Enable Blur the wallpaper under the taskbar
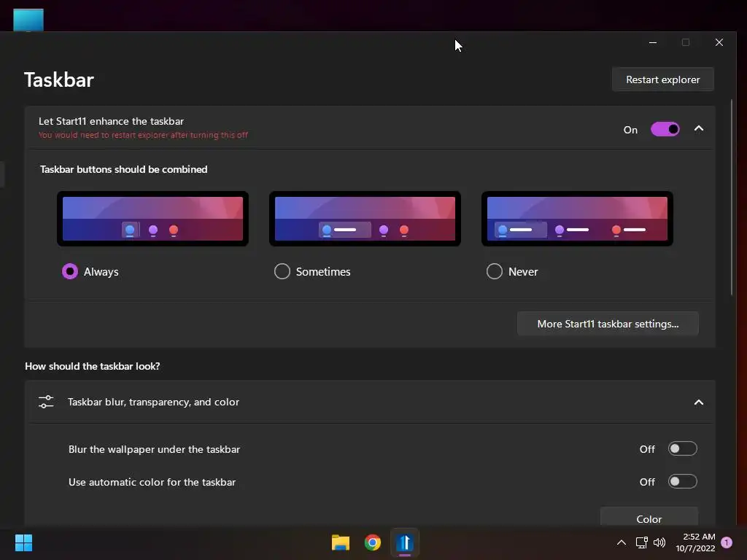 (x=682, y=448)
